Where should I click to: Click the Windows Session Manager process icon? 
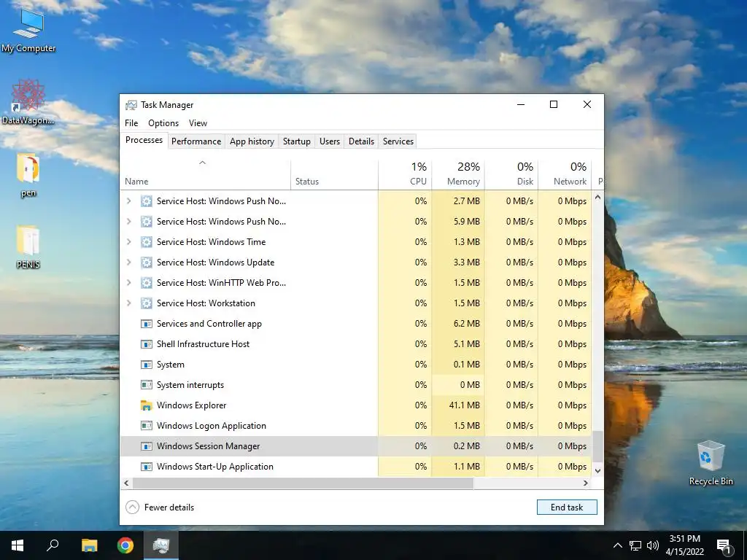(146, 446)
